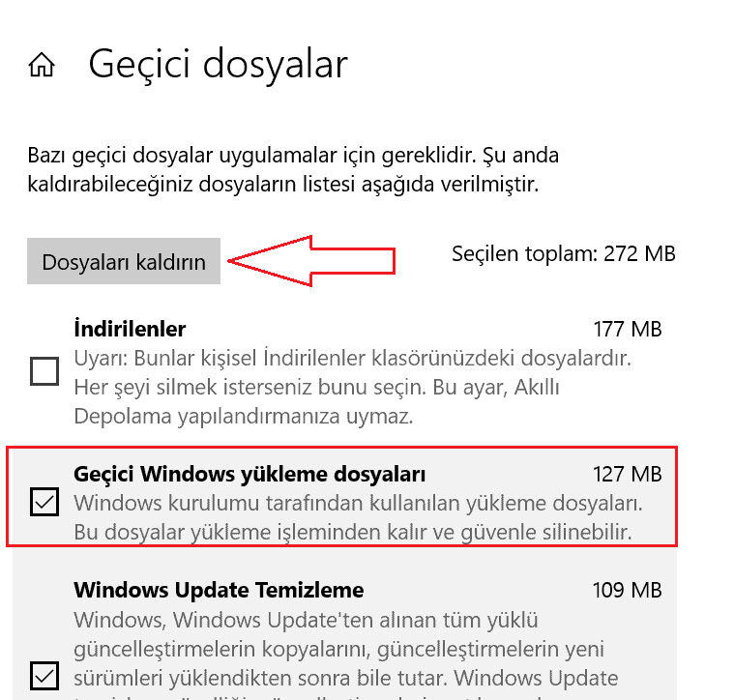Viewport: 734px width, 700px height.
Task: Uncheck the Windows Update Temizleme checkbox
Action: coord(44,676)
